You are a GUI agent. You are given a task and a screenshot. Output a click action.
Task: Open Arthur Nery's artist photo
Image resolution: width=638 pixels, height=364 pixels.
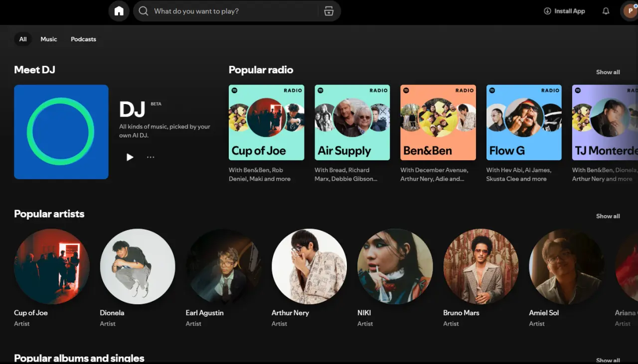pos(309,266)
